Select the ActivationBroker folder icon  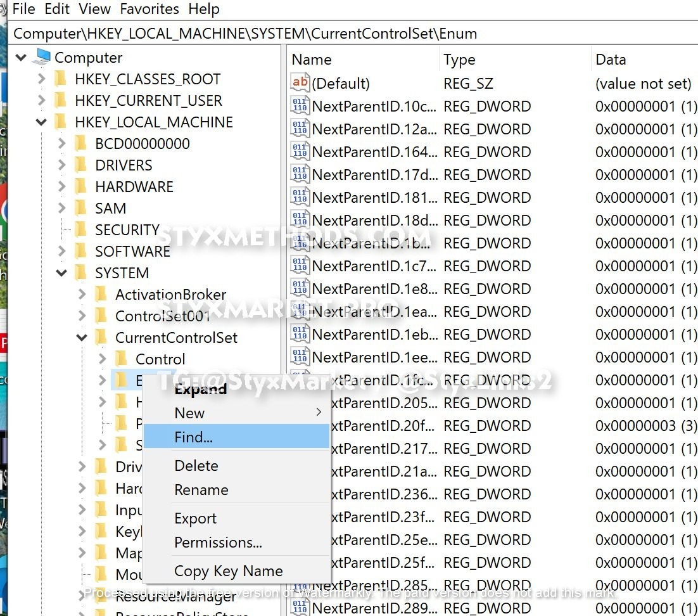(101, 293)
